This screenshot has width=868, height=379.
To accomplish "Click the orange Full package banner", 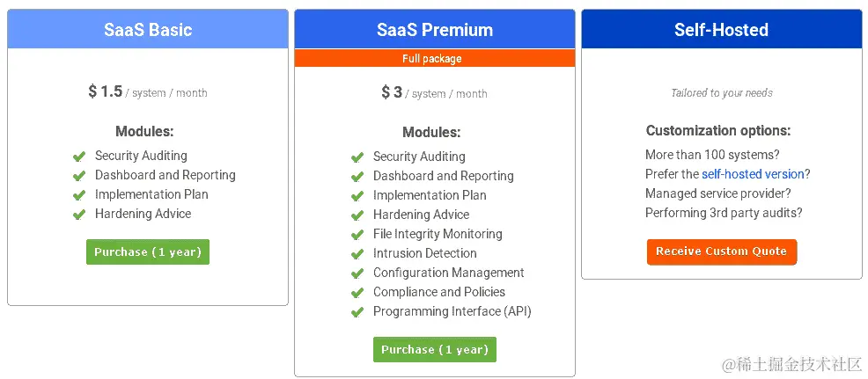I will (435, 59).
